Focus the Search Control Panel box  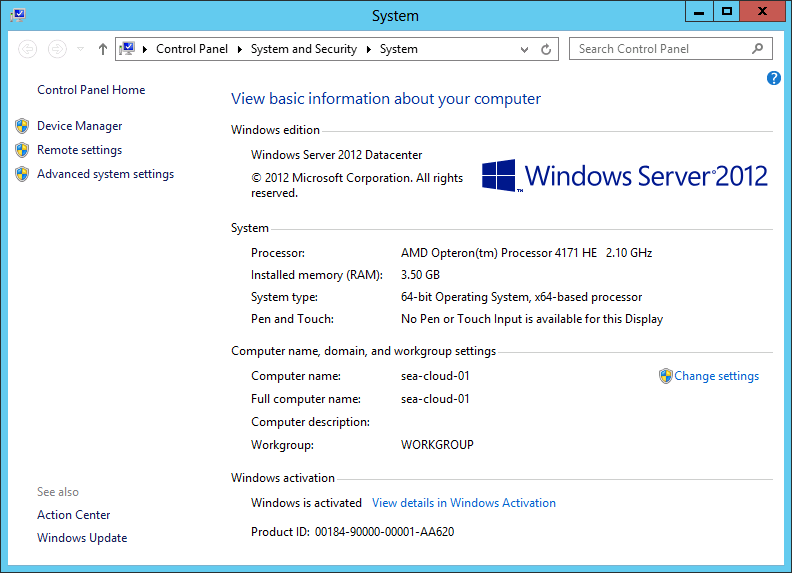[670, 49]
